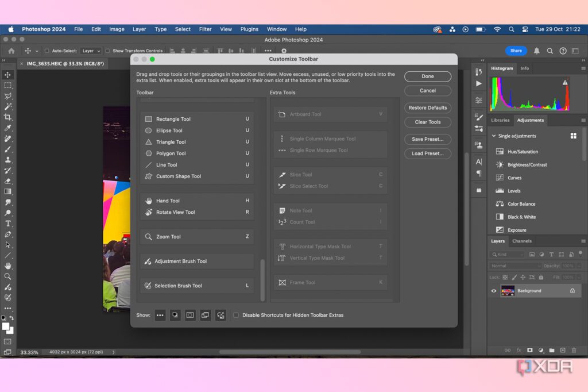Screen dimensions: 588x392
Task: Click Restore Defaults
Action: (427, 107)
